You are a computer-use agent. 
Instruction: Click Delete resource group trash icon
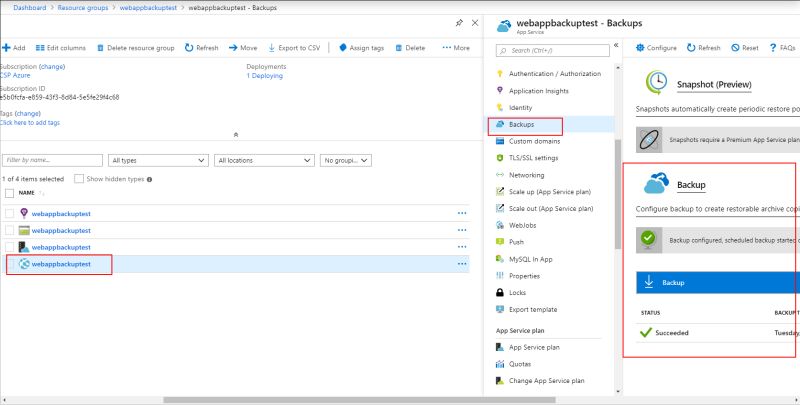[101, 48]
